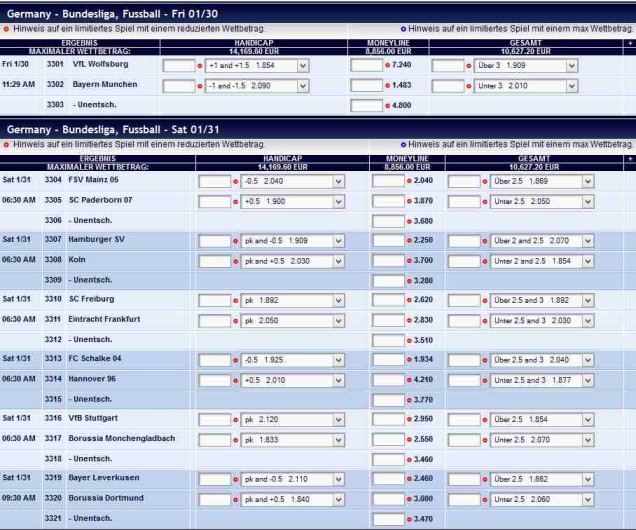The height and width of the screenshot is (530, 636).
Task: Click team name 'Hamburger SV'
Action: (97, 239)
